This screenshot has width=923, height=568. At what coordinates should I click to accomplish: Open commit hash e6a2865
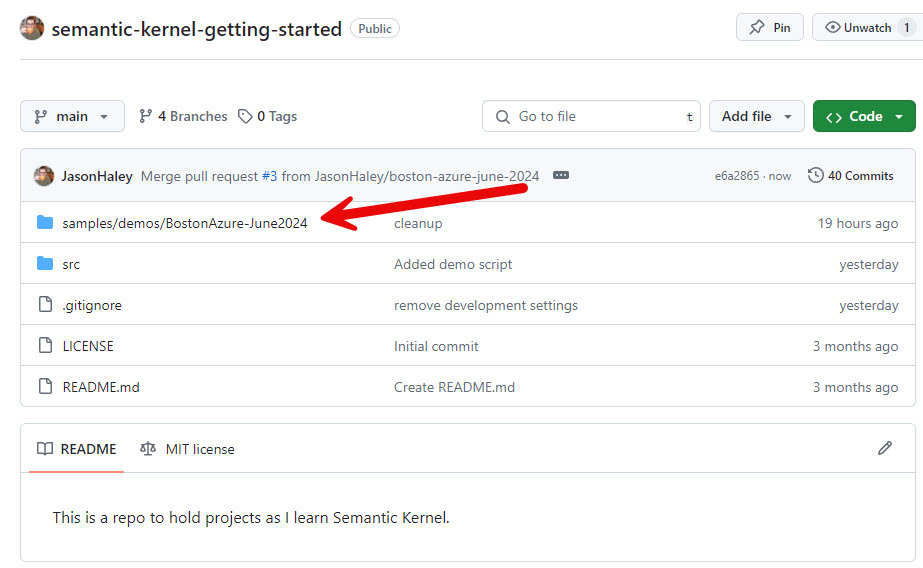point(736,176)
